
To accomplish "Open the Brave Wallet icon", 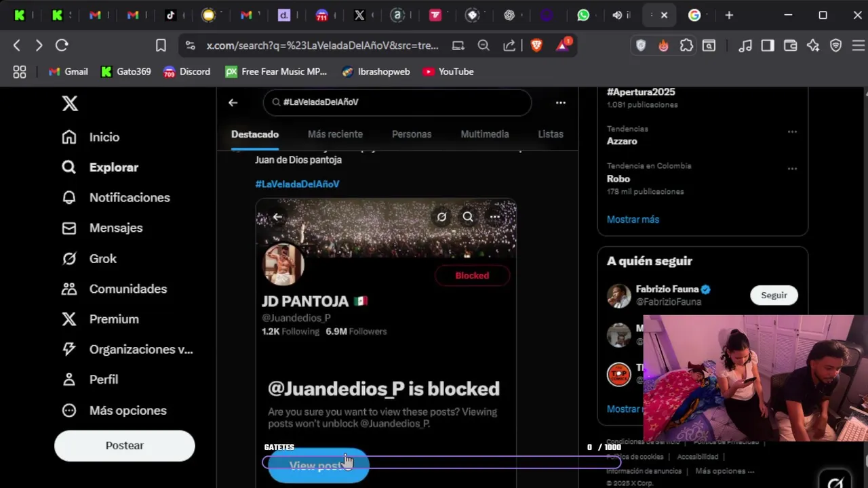I will click(x=790, y=45).
